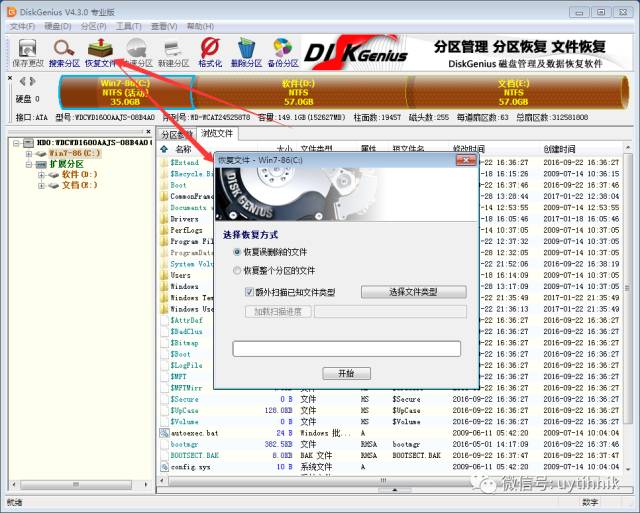Select the 文档(E:) partition bar
Screen dimensions: 640x513
pyautogui.click(x=513, y=93)
